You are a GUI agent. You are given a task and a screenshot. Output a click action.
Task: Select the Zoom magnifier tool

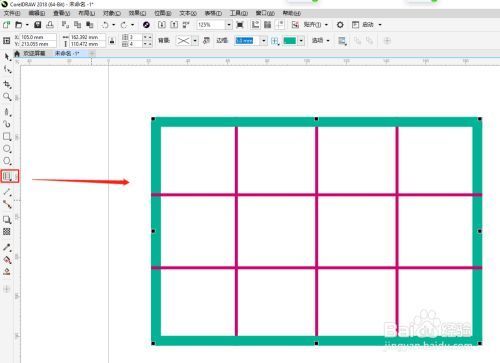[x=7, y=97]
